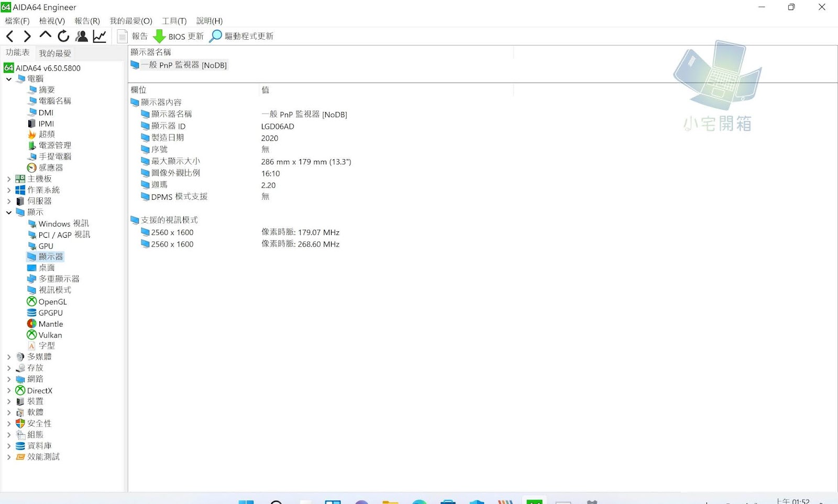The width and height of the screenshot is (838, 504).
Task: Expand the 網路 tree node
Action: click(x=9, y=379)
